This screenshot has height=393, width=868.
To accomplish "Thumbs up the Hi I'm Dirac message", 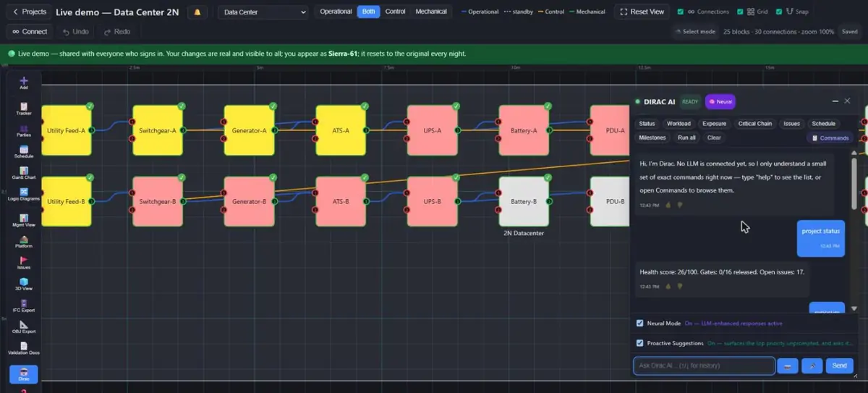I will click(668, 205).
